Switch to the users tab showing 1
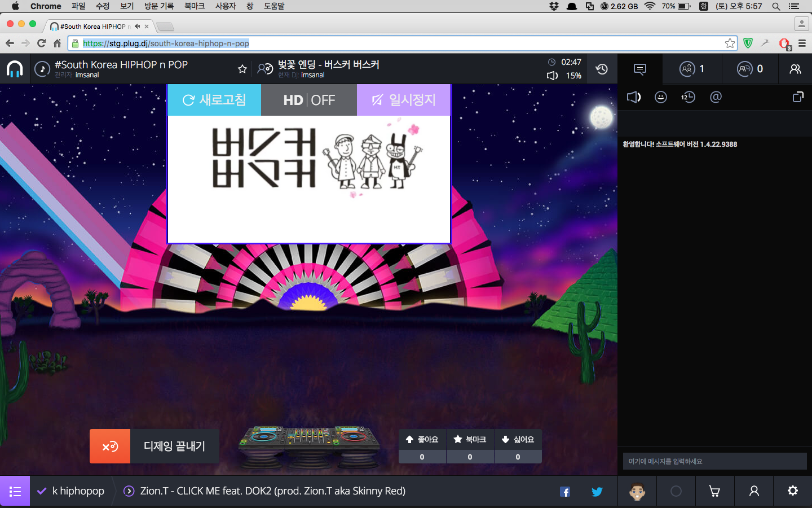 [691, 69]
